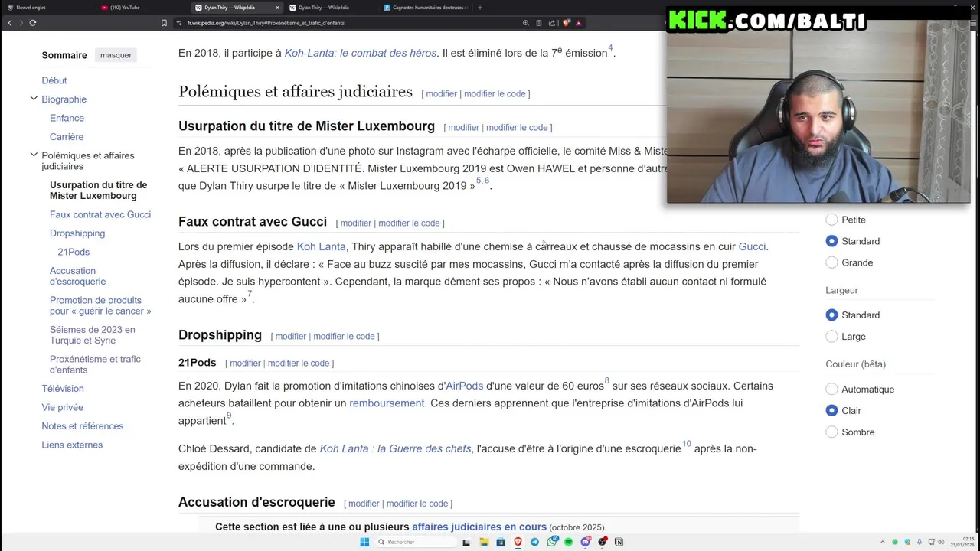The image size is (980, 551).
Task: Switch to Cagnottes humanitaires douteuses tab
Action: (425, 8)
